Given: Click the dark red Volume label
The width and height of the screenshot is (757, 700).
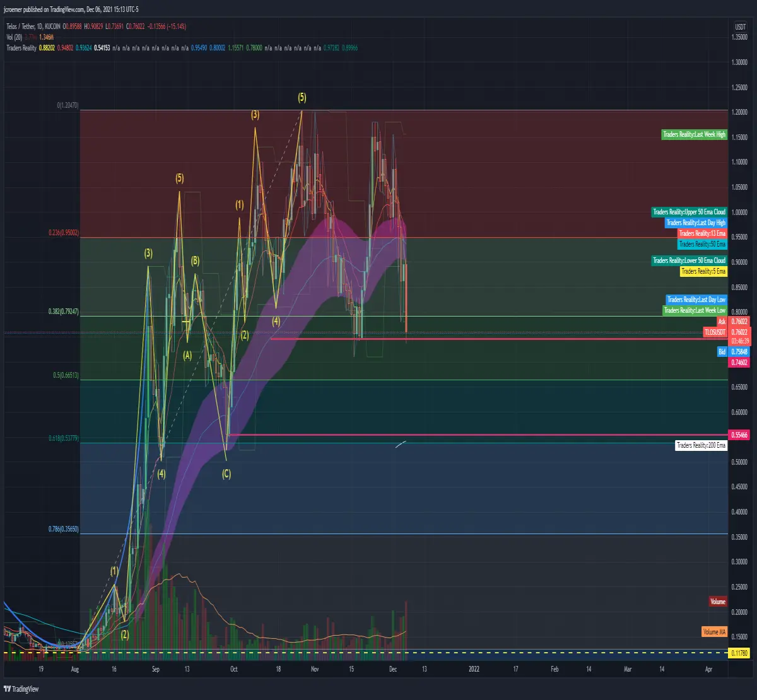Looking at the screenshot, I should coord(718,602).
